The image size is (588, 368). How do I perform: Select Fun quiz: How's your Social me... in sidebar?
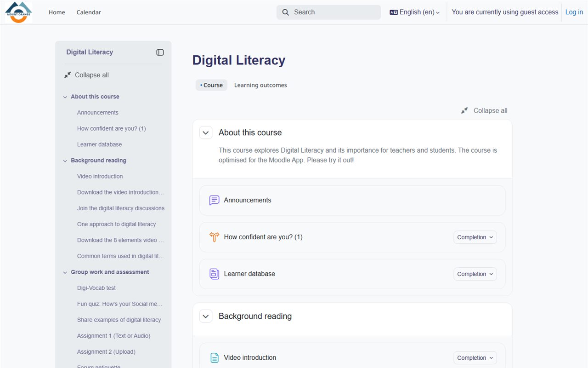(x=120, y=304)
